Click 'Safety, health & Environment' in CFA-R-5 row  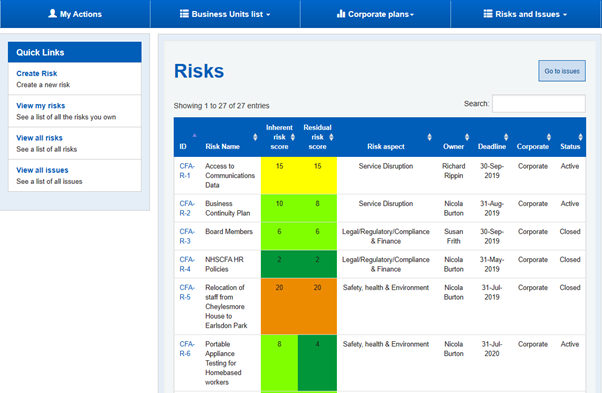point(386,287)
